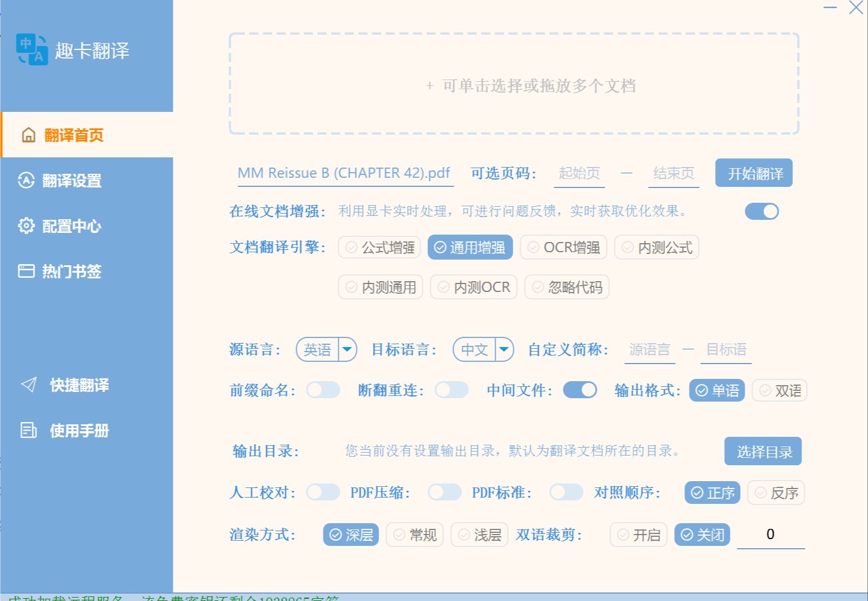Viewport: 868px width, 601px height.
Task: Open the 配置中心 menu item
Action: [87, 226]
